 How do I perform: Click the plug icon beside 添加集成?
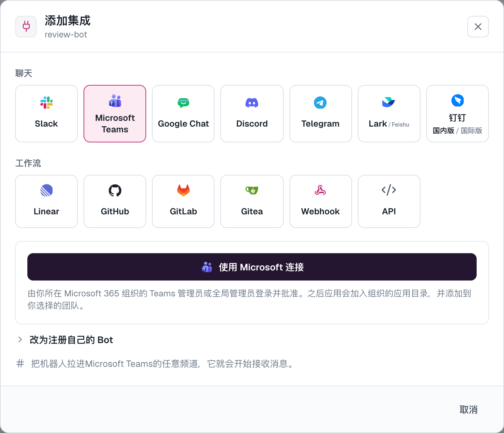pyautogui.click(x=26, y=27)
